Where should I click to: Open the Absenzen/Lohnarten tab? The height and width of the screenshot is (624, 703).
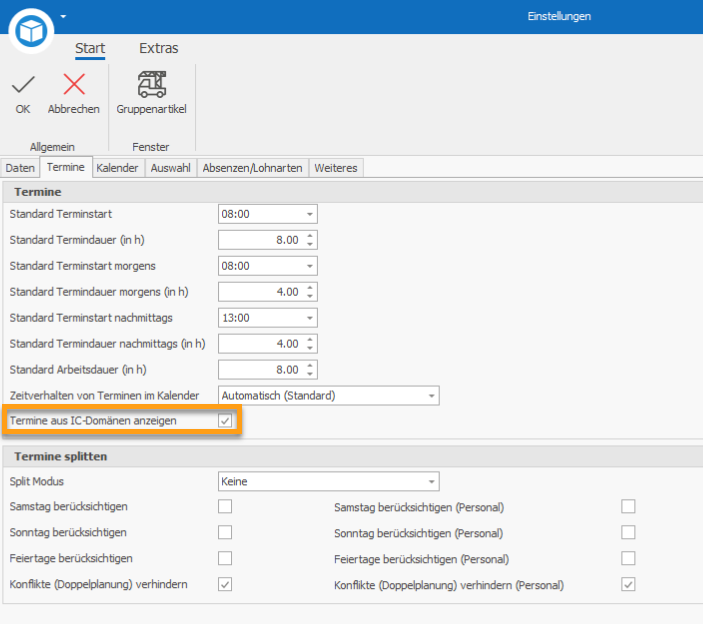point(252,168)
